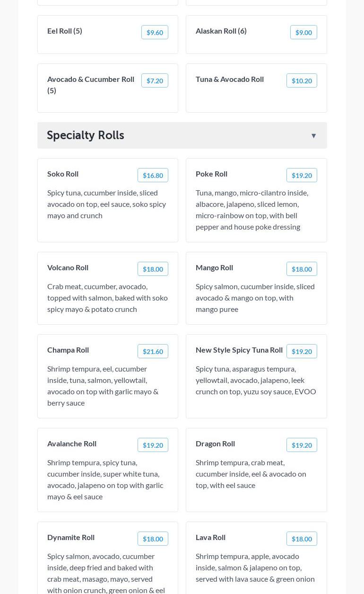Click the Soko Roll $16.80 price button
Screen dimensions: 364x594
click(153, 175)
